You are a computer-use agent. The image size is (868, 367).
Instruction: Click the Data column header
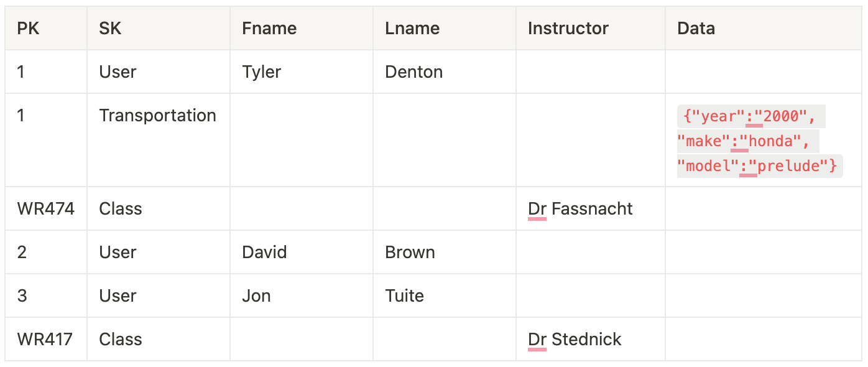coord(696,29)
